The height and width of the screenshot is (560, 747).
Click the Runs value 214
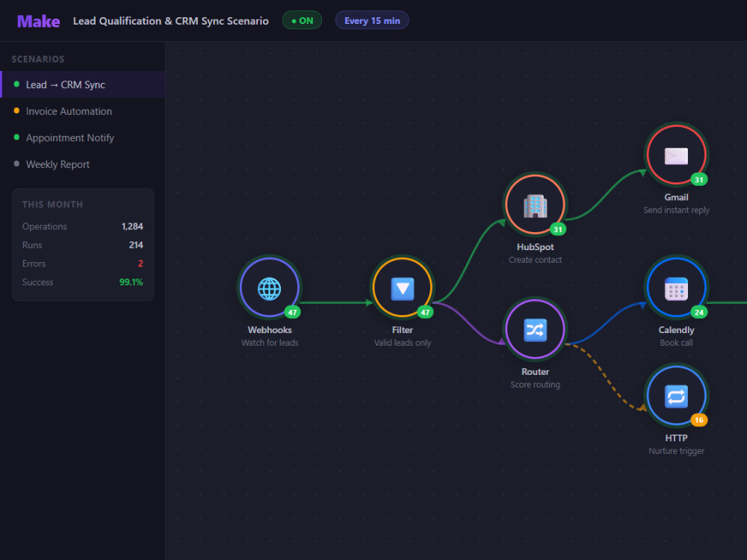(x=136, y=245)
